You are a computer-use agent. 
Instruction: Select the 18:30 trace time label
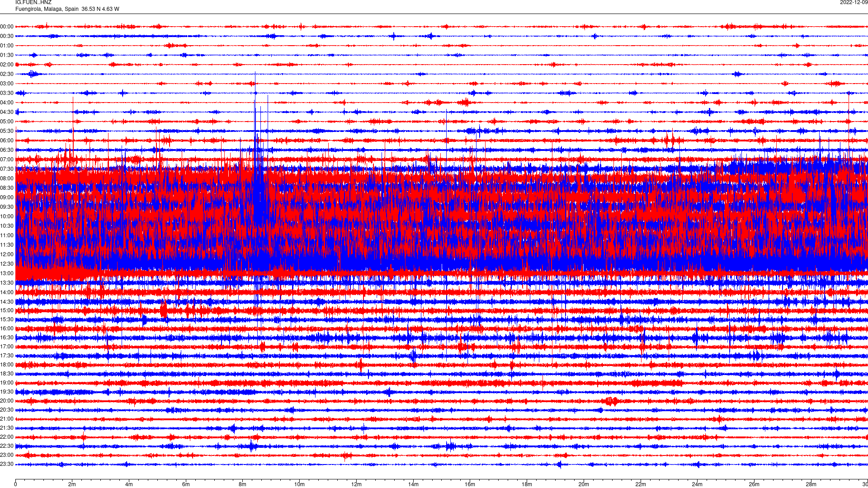(x=7, y=374)
